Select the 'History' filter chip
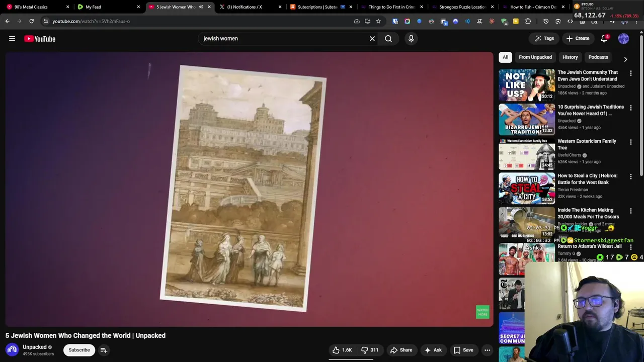This screenshot has width=644, height=362. (x=570, y=57)
